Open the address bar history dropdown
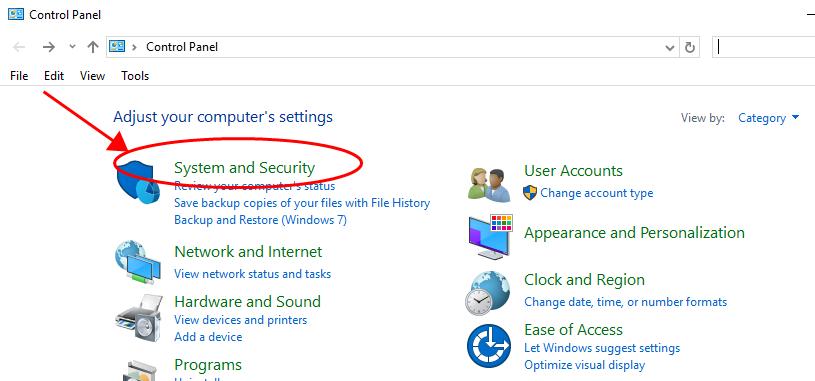 pos(670,48)
